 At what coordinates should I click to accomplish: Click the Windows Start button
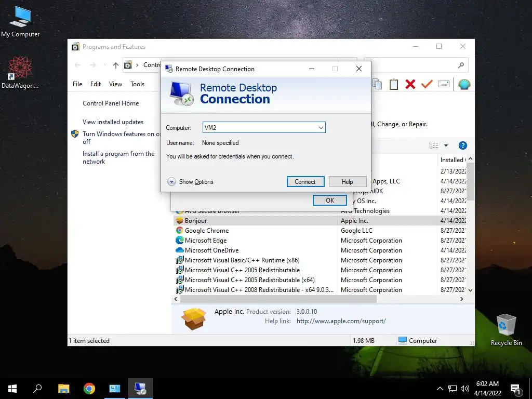[12, 389]
